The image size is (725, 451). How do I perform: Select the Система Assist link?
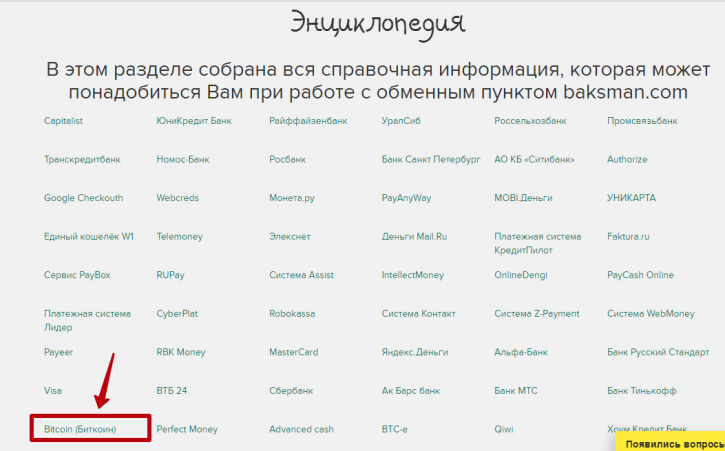tap(301, 275)
